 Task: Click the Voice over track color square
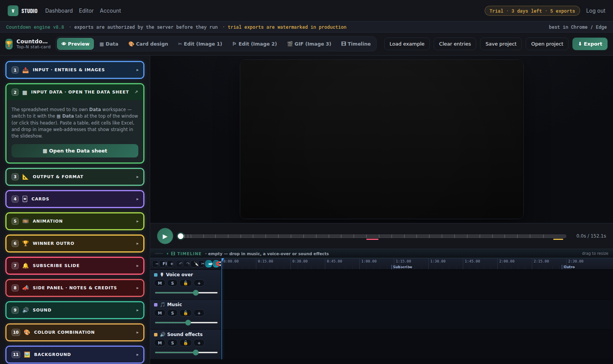pyautogui.click(x=156, y=275)
